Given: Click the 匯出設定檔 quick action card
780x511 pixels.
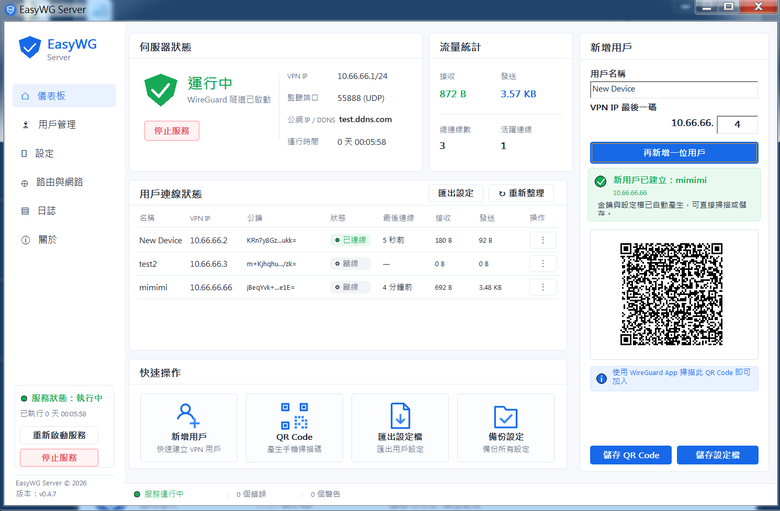Looking at the screenshot, I should click(400, 428).
